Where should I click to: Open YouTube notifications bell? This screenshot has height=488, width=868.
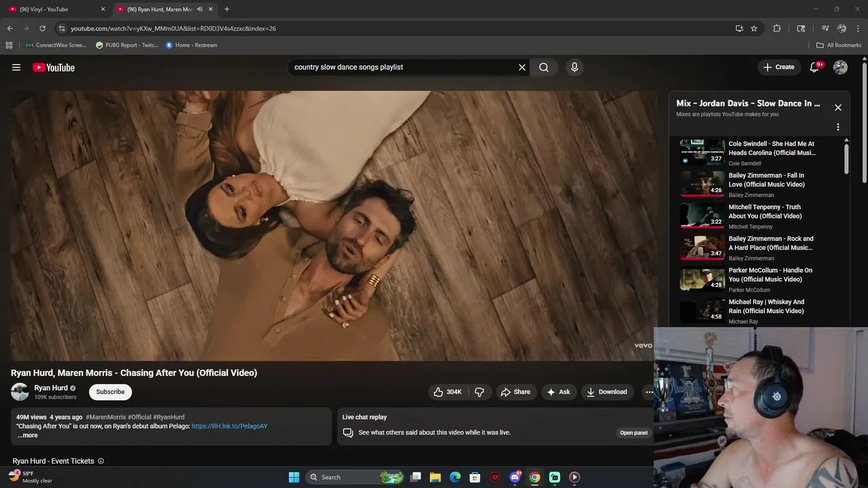pyautogui.click(x=814, y=67)
